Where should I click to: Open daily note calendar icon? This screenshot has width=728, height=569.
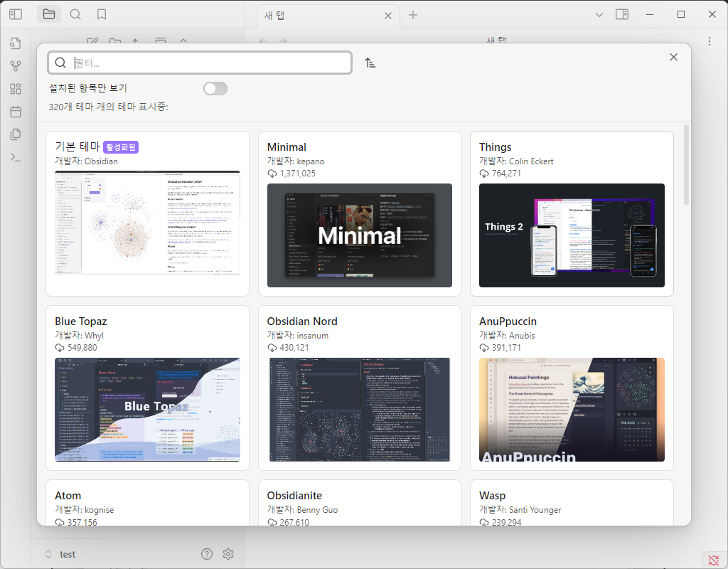tap(16, 112)
